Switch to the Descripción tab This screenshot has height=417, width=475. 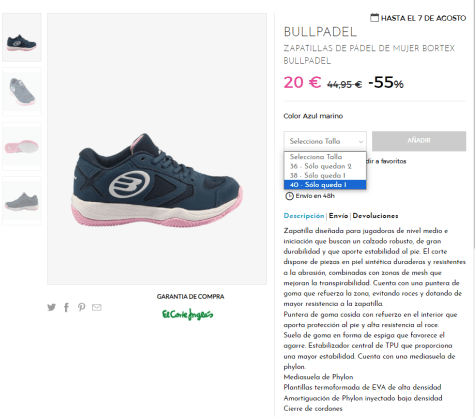304,216
